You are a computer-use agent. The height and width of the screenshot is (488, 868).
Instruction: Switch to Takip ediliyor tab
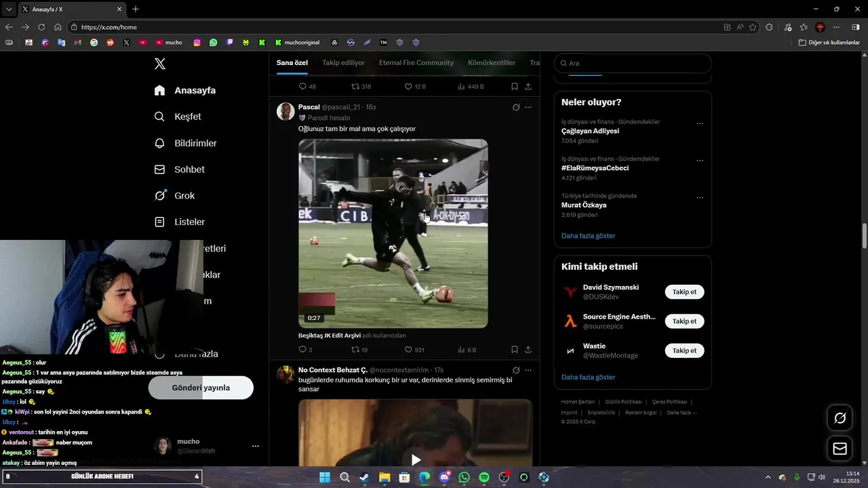click(343, 63)
